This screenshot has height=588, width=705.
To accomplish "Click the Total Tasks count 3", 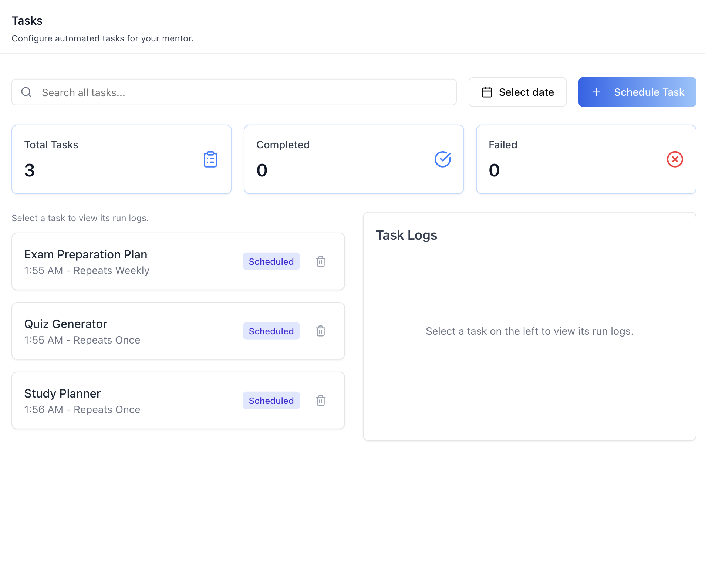I will (30, 170).
